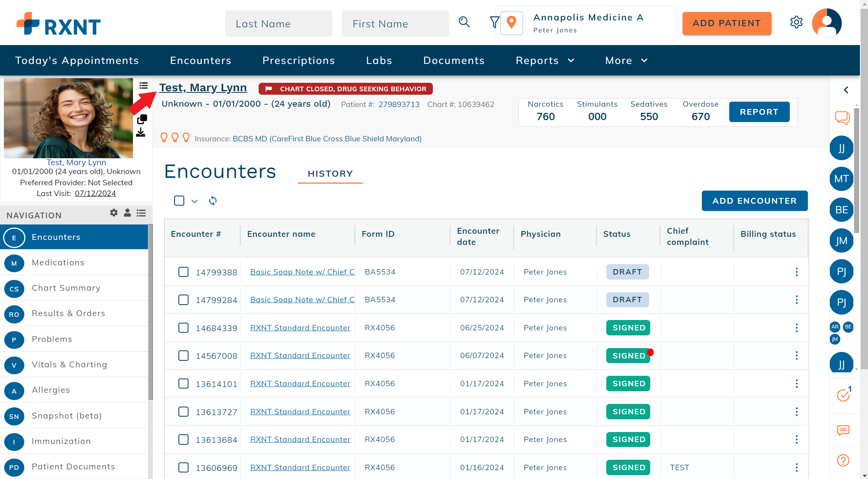Click the refresh encounters icon
This screenshot has width=868, height=479.
213,201
